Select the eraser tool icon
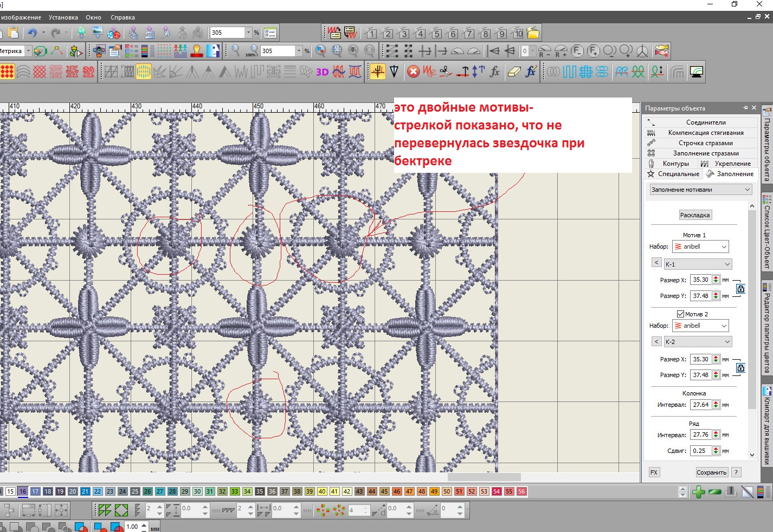Viewport: 773px width, 532px height. tap(514, 72)
